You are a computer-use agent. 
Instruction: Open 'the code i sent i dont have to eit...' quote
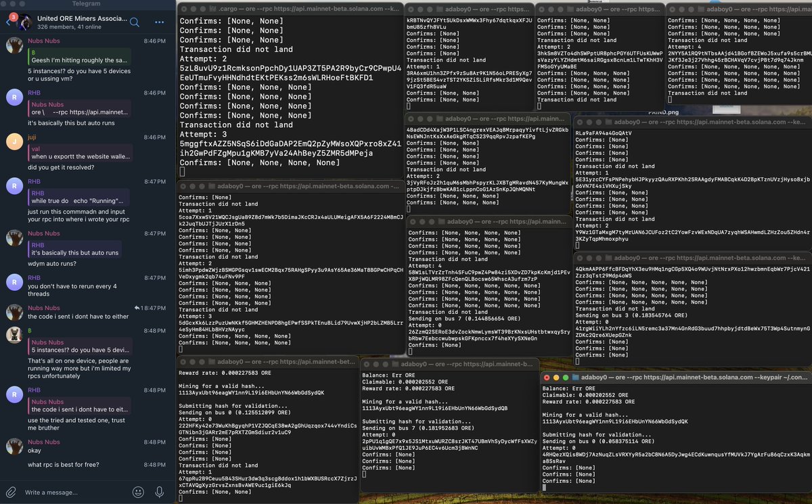click(80, 405)
